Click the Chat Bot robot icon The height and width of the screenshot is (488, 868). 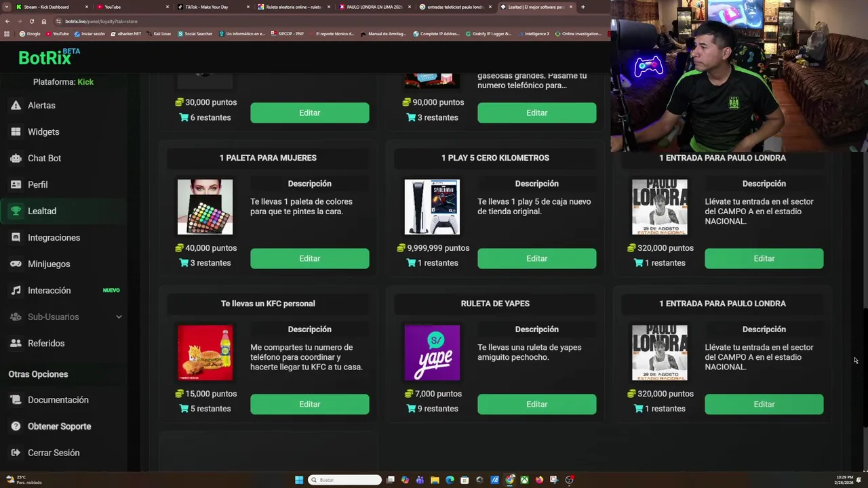pos(16,158)
